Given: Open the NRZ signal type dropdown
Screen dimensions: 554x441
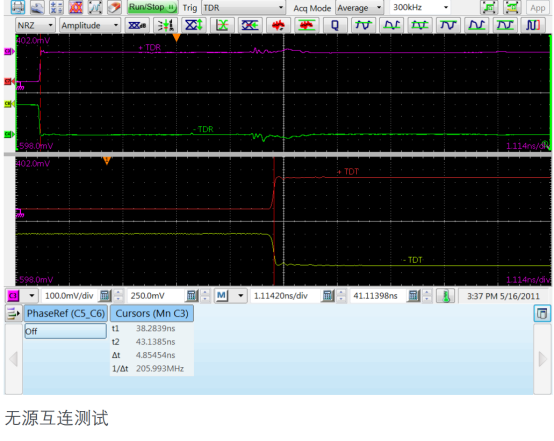Looking at the screenshot, I should (35, 25).
